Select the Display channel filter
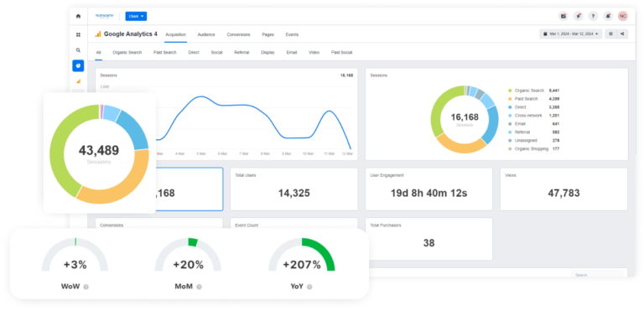The width and height of the screenshot is (644, 311). coord(267,53)
